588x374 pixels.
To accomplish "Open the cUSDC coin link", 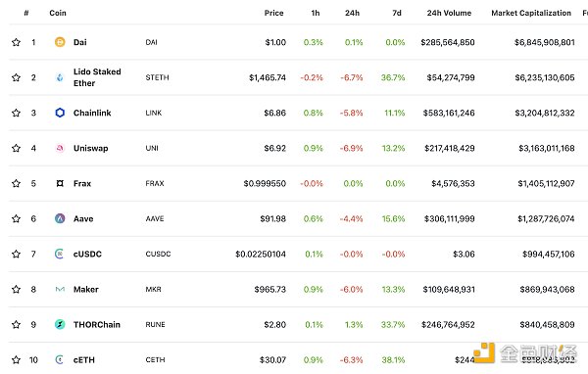I will pos(87,255).
